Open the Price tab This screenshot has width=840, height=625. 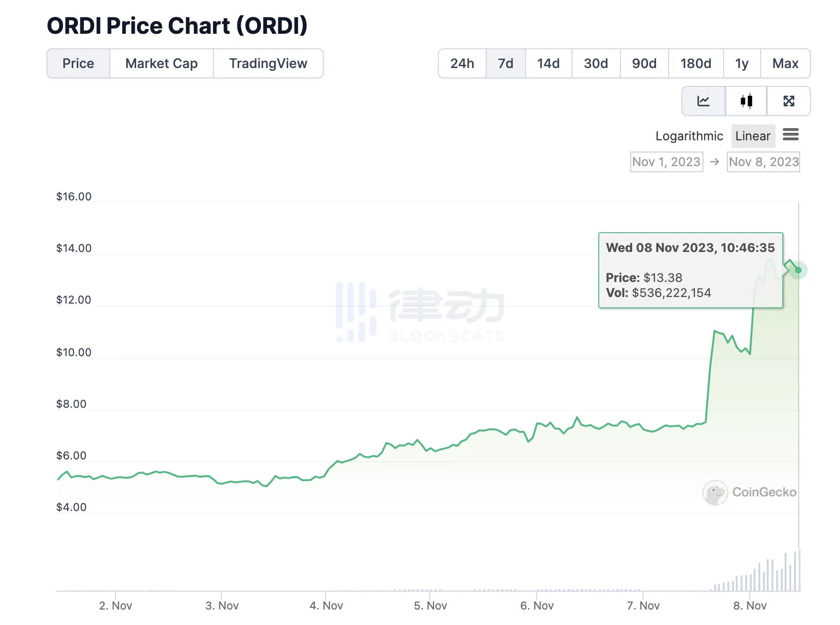click(78, 63)
